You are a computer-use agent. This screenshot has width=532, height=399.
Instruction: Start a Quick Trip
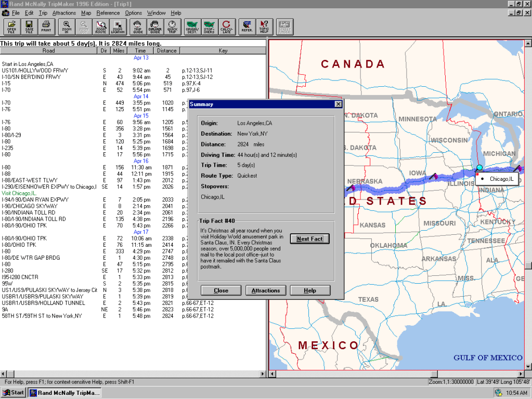point(172,26)
